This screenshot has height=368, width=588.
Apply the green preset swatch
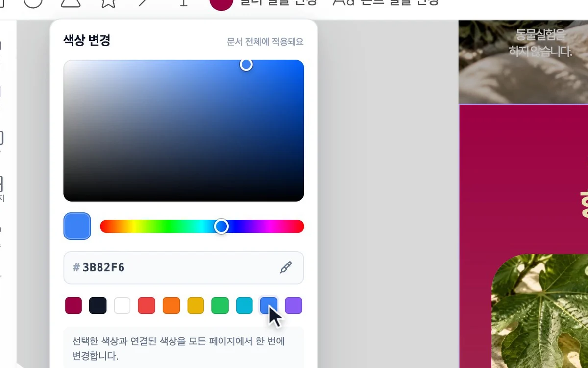click(220, 305)
